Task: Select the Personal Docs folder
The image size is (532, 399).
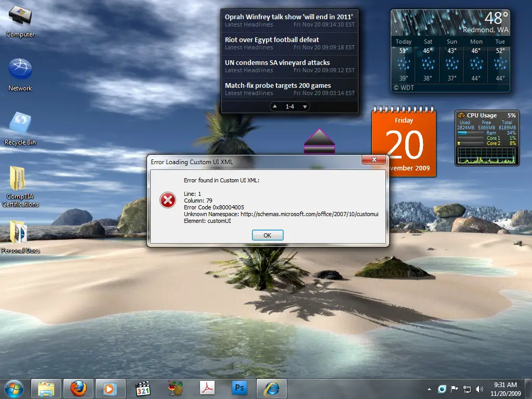Action: point(20,236)
